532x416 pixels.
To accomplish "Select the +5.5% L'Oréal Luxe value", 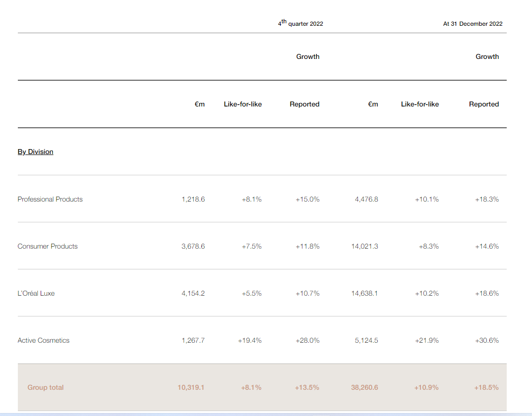I will click(x=252, y=293).
